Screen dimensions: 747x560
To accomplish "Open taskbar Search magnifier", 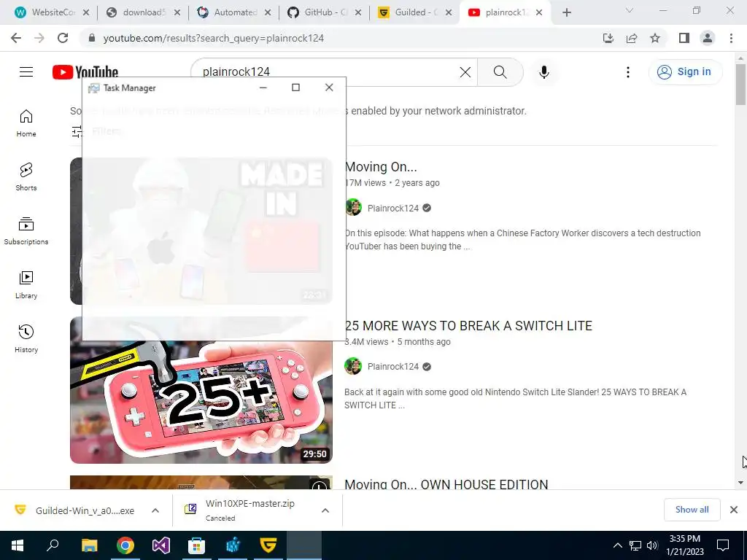I will [x=53, y=545].
